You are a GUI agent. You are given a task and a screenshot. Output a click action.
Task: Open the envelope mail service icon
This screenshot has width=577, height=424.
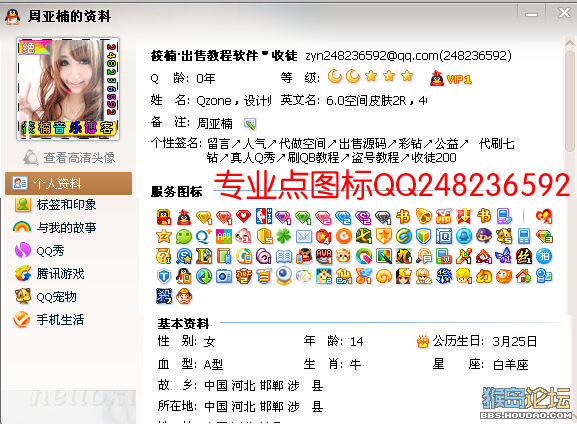(x=304, y=237)
